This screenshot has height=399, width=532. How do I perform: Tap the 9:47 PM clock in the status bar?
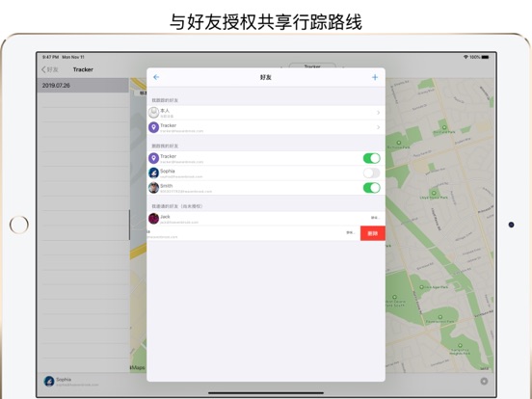50,57
